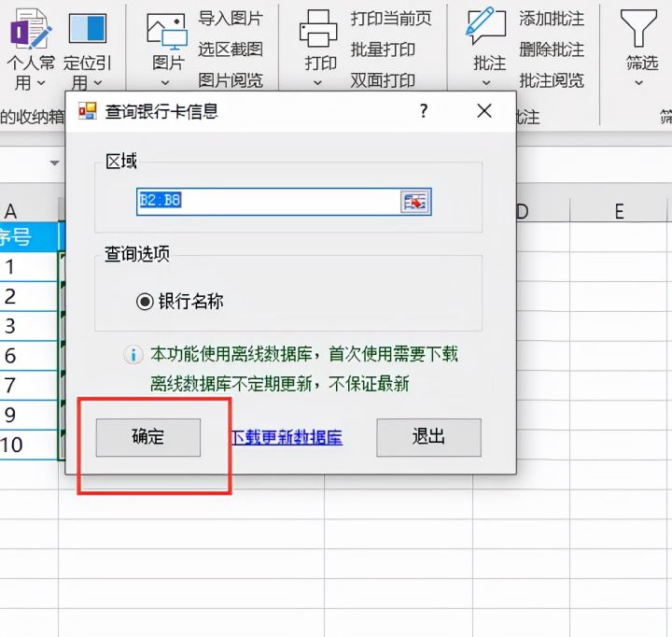Choose 批量打印 command
The image size is (672, 637).
pyautogui.click(x=383, y=50)
